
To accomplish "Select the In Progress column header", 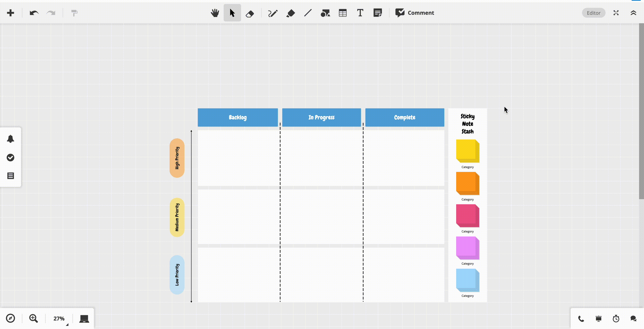I will point(322,117).
